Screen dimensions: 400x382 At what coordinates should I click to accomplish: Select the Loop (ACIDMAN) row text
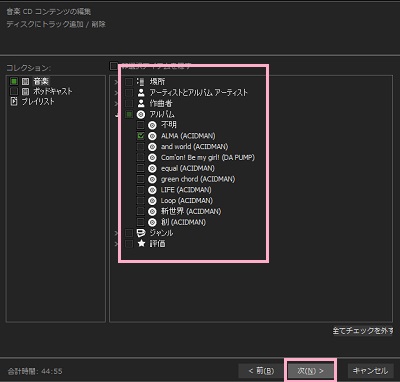tap(187, 201)
